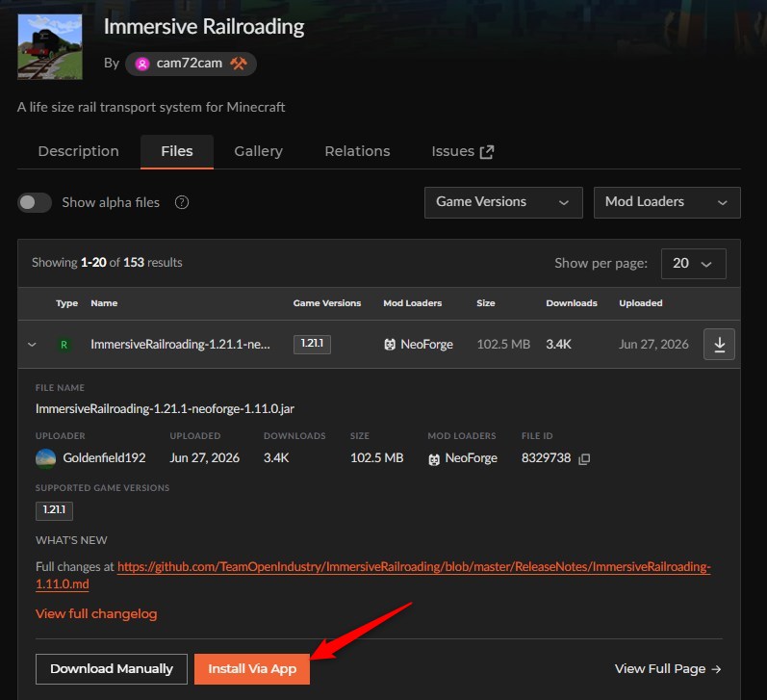Click the Size column header
767x700 pixels.
pos(486,303)
